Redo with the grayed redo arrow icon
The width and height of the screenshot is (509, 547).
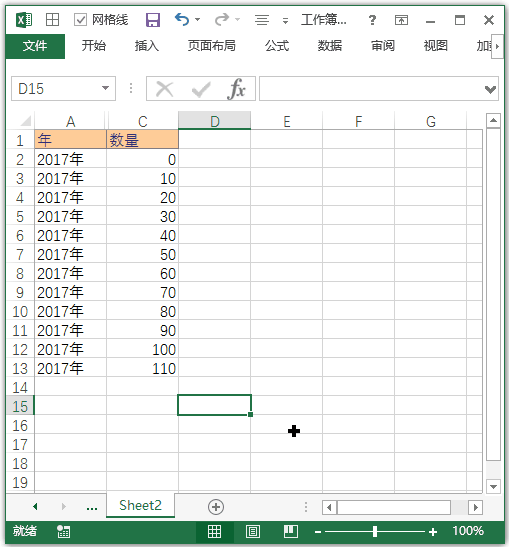pyautogui.click(x=222, y=20)
